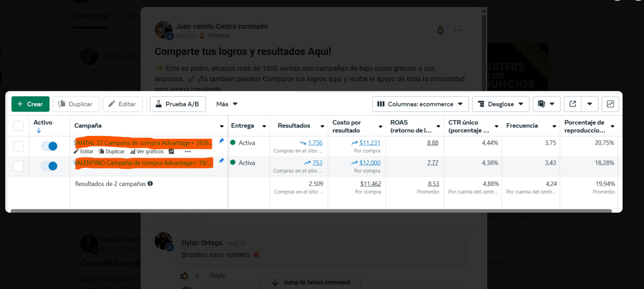Like Dylan Ortega's comment with thumbs up
The width and height of the screenshot is (644, 289).
click(x=185, y=275)
